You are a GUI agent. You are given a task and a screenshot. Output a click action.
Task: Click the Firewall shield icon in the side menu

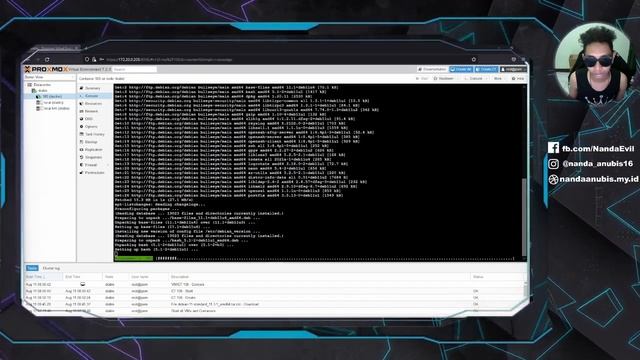point(81,165)
